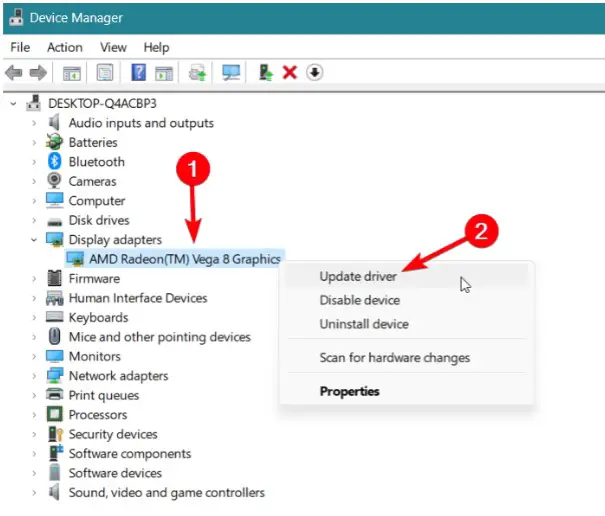Click the Firmware chip icon
This screenshot has width=605, height=516.
point(54,278)
